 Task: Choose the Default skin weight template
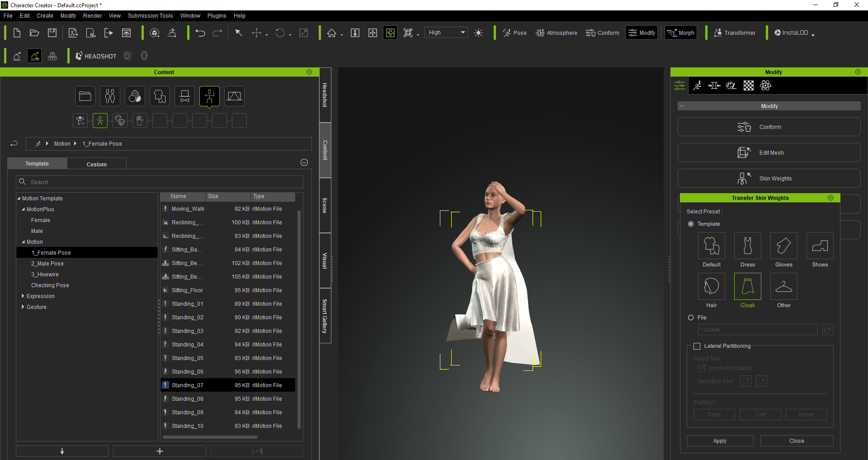coord(712,246)
